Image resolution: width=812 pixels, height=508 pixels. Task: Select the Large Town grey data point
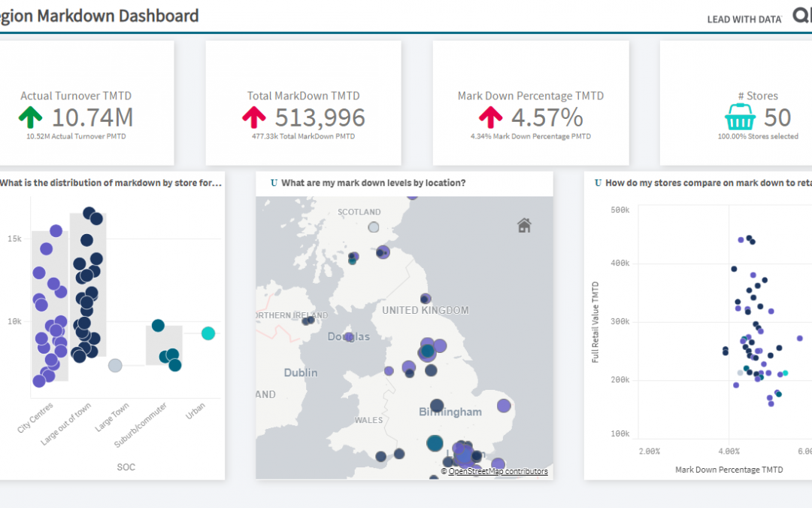115,366
